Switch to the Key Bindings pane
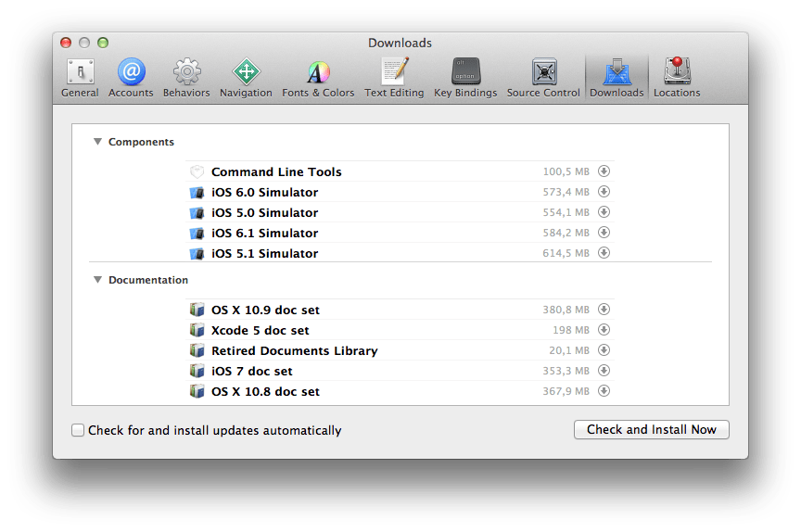Image resolution: width=801 pixels, height=532 pixels. (x=465, y=78)
